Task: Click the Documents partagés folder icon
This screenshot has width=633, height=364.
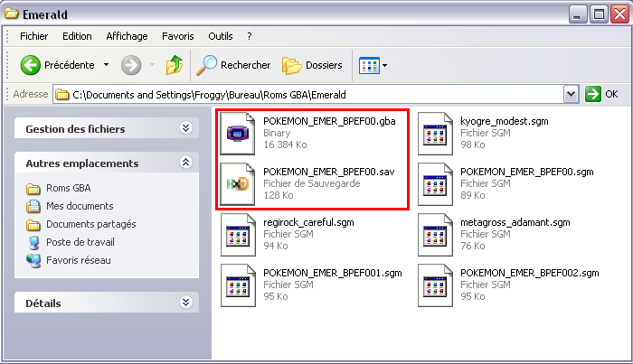Action: coord(33,225)
